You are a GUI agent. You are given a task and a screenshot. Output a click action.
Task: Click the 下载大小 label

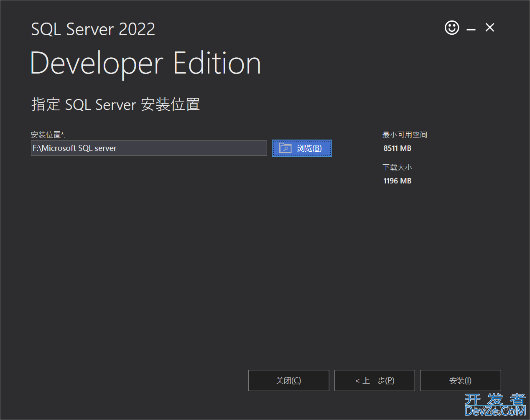point(397,167)
